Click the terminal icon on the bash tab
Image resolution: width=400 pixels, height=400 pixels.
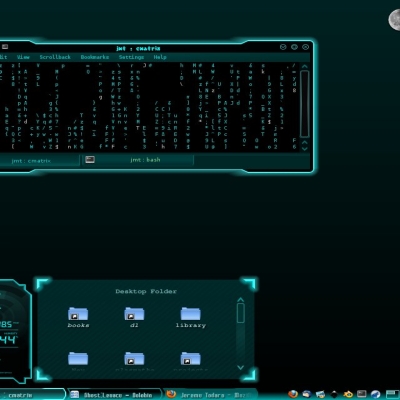[90, 160]
